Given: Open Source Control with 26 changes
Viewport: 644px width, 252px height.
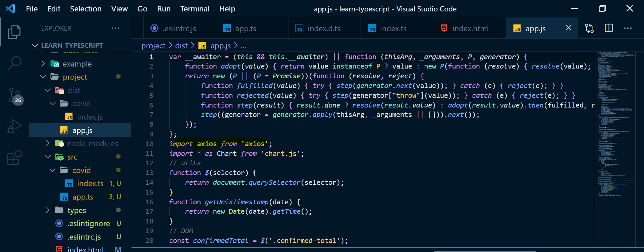Looking at the screenshot, I should [14, 95].
